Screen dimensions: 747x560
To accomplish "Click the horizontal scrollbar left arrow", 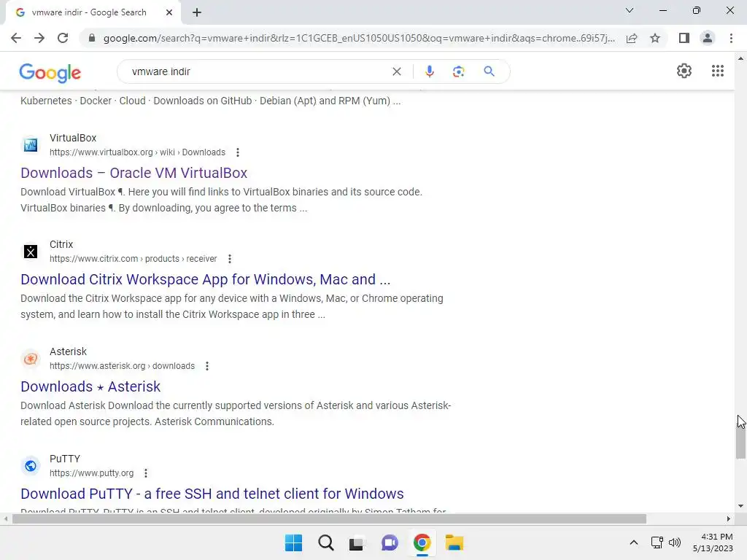I will click(5, 518).
